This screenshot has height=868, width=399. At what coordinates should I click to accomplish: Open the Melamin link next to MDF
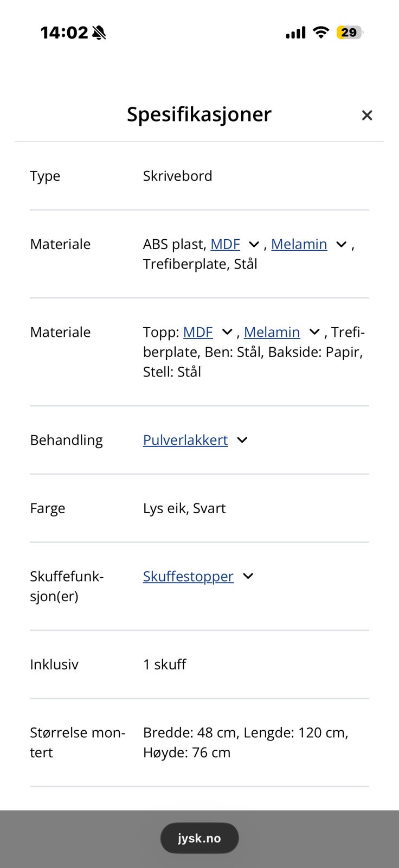299,244
